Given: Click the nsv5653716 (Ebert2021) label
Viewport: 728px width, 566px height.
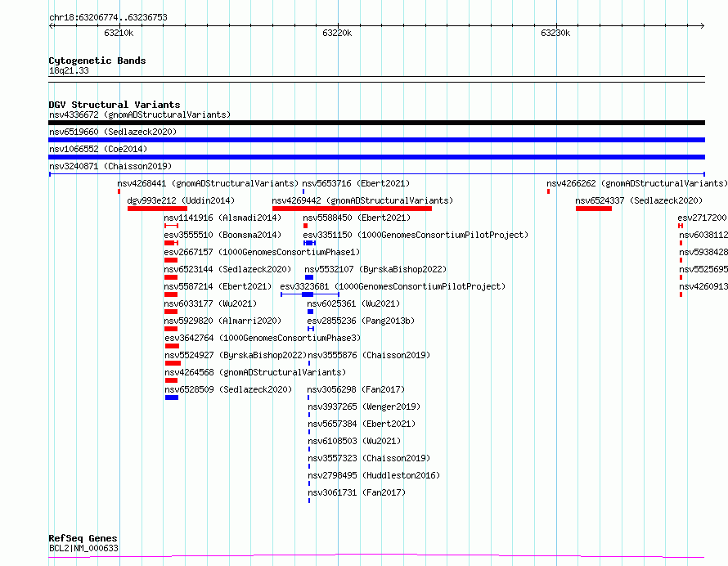Looking at the screenshot, I should click(356, 183).
